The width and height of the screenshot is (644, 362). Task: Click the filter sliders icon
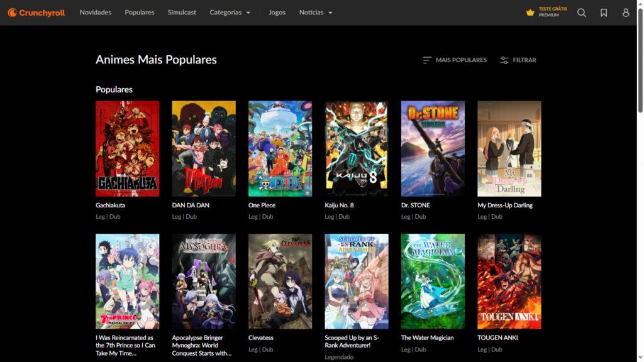pos(504,60)
